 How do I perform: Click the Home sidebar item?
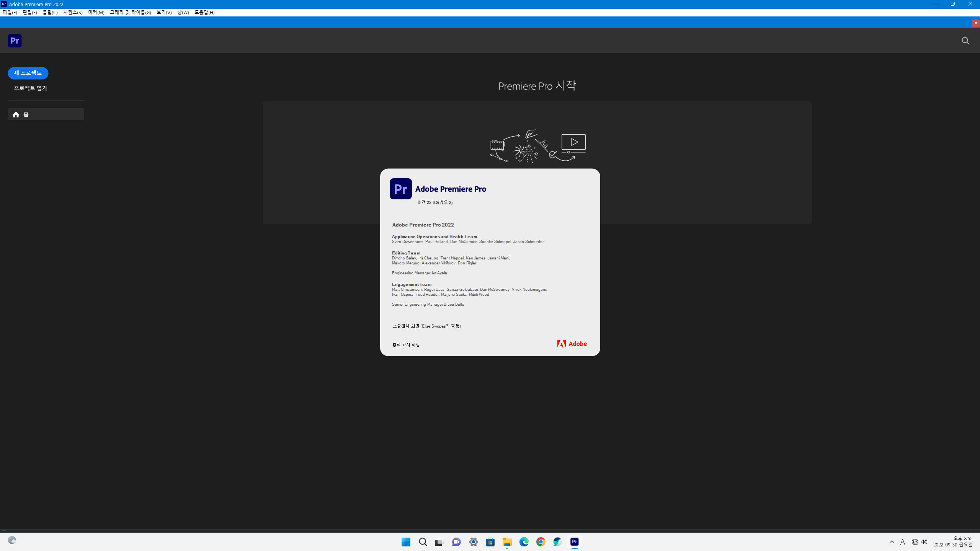click(x=46, y=114)
